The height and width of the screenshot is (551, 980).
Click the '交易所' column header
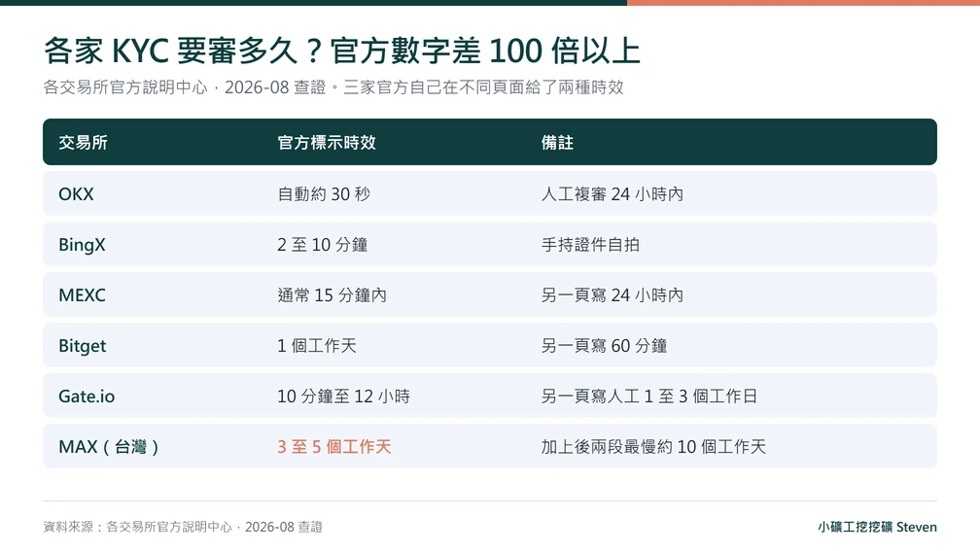point(84,143)
